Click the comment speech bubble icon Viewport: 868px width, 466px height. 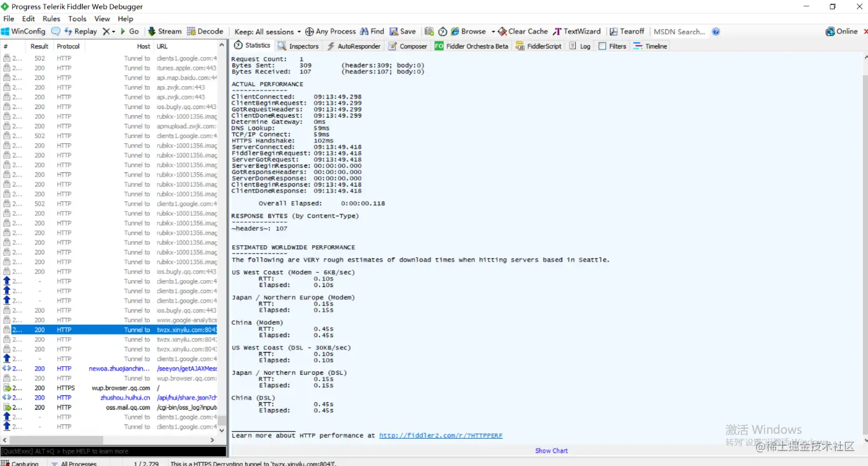click(x=56, y=32)
